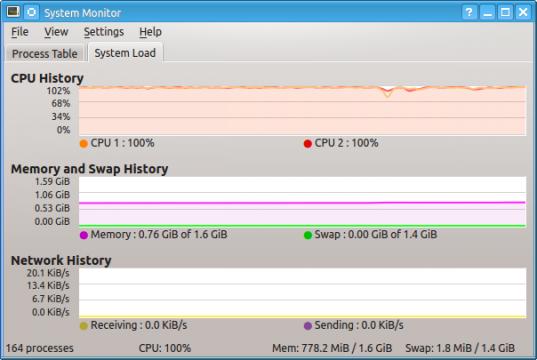Image resolution: width=537 pixels, height=360 pixels.
Task: Click inside the CPU History graph
Action: (302, 110)
